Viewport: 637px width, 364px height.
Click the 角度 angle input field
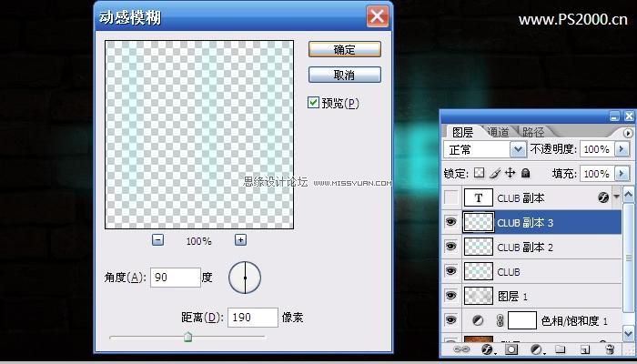pos(175,278)
